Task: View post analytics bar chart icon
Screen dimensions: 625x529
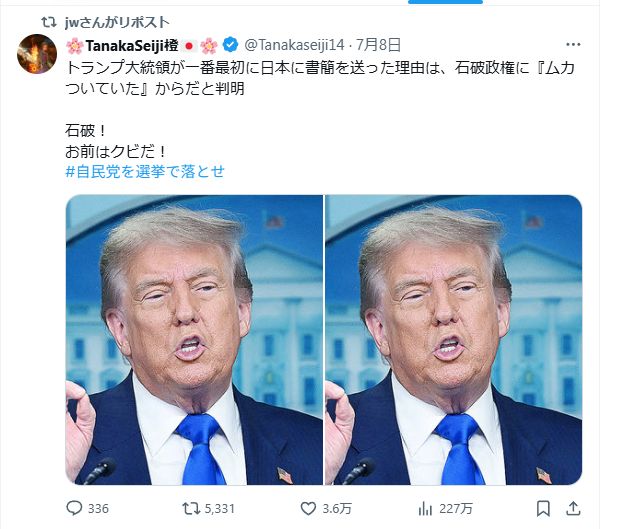Action: (x=425, y=509)
